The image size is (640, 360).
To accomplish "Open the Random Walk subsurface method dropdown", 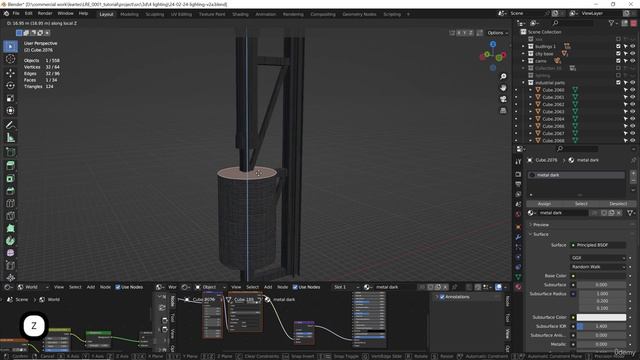I will [598, 267].
